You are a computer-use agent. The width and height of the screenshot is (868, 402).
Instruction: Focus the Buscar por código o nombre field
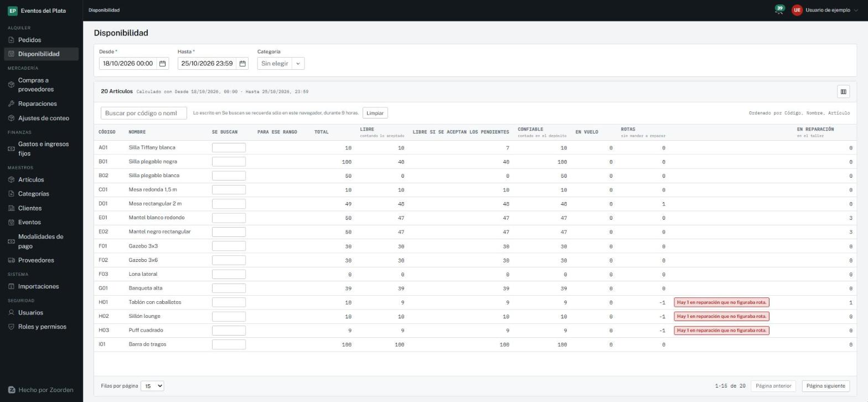(x=144, y=113)
